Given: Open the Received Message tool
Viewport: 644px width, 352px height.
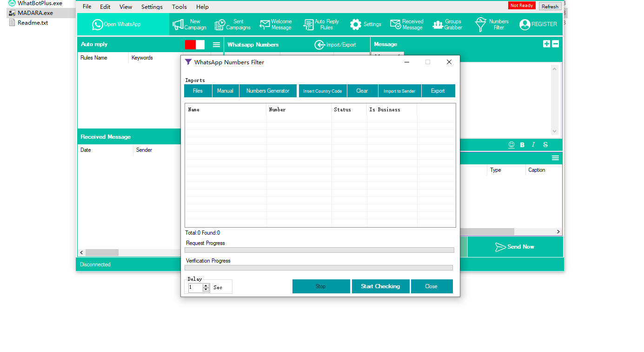Looking at the screenshot, I should tap(407, 24).
